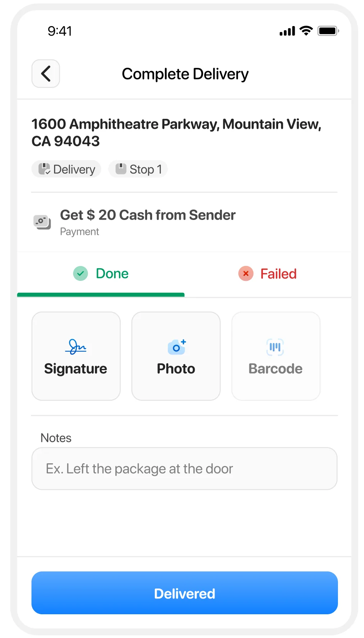364x638 pixels.
Task: Click the Stop 1 package icon
Action: click(121, 169)
